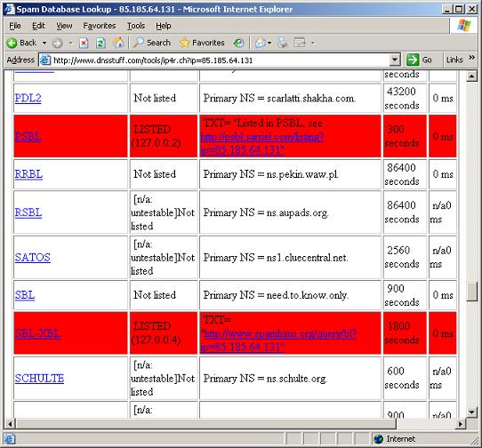
Task: Select text "Primary NS = ns.schulte.org."
Action: pos(265,379)
